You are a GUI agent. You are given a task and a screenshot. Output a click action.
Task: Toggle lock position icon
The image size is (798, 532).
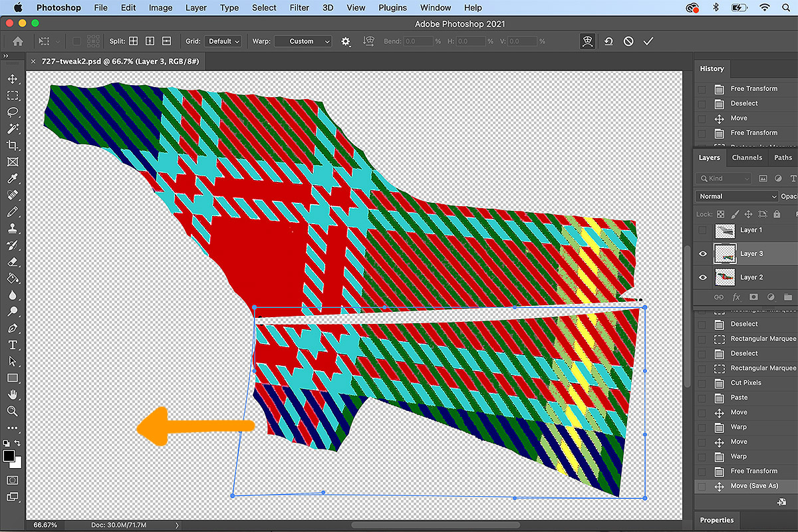748,215
